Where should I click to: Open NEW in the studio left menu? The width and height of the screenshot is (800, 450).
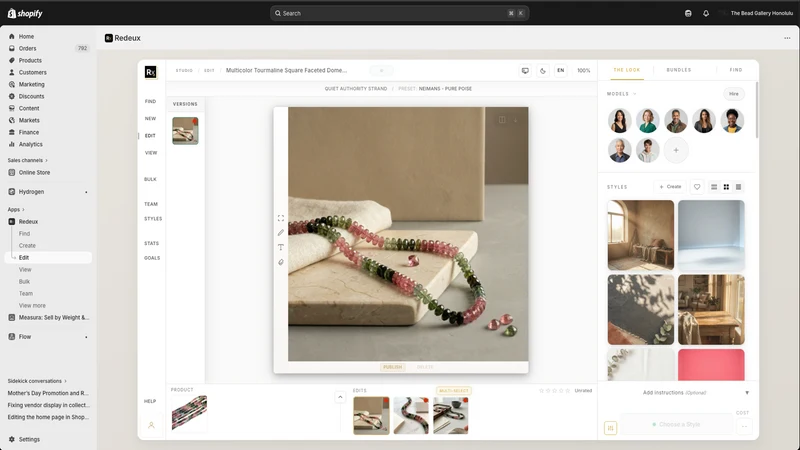[x=150, y=118]
